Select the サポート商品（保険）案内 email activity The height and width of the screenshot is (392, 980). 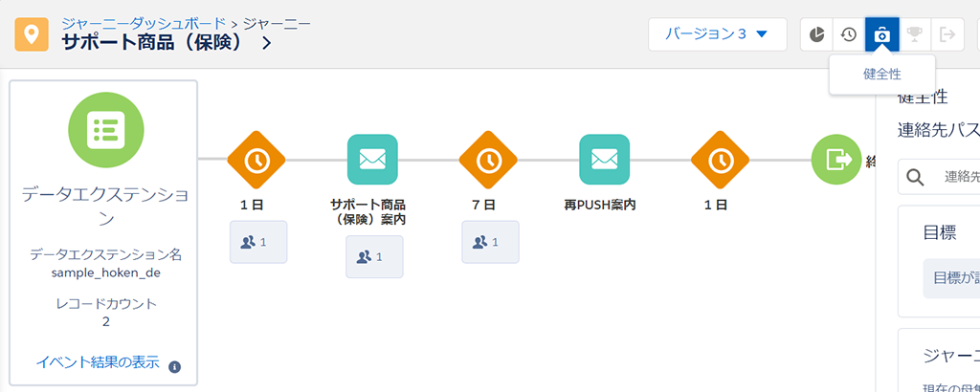[372, 160]
